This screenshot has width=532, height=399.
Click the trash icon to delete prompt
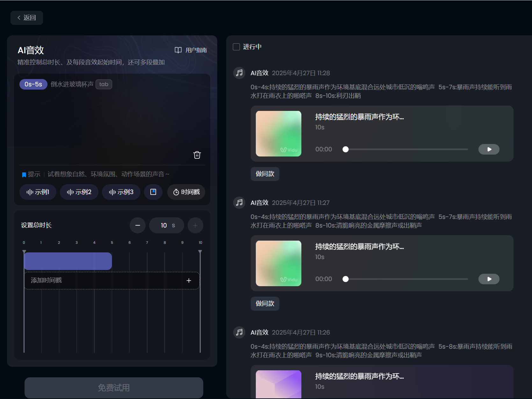click(x=197, y=155)
